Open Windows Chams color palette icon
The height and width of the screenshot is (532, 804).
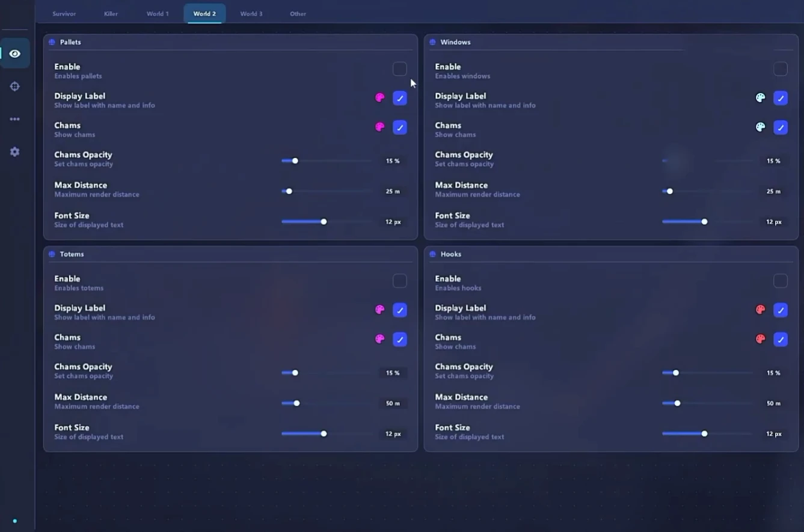pyautogui.click(x=761, y=127)
